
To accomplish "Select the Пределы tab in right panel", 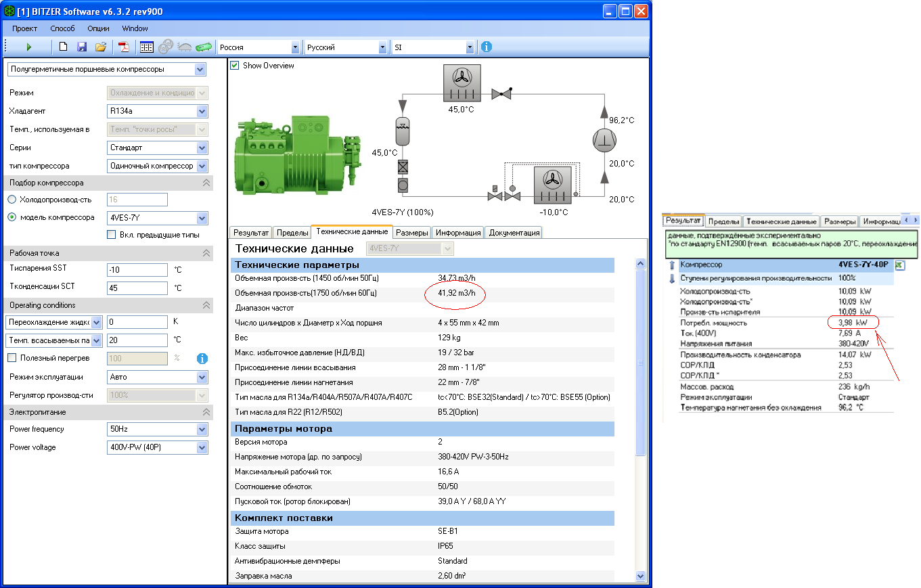I will click(x=723, y=221).
